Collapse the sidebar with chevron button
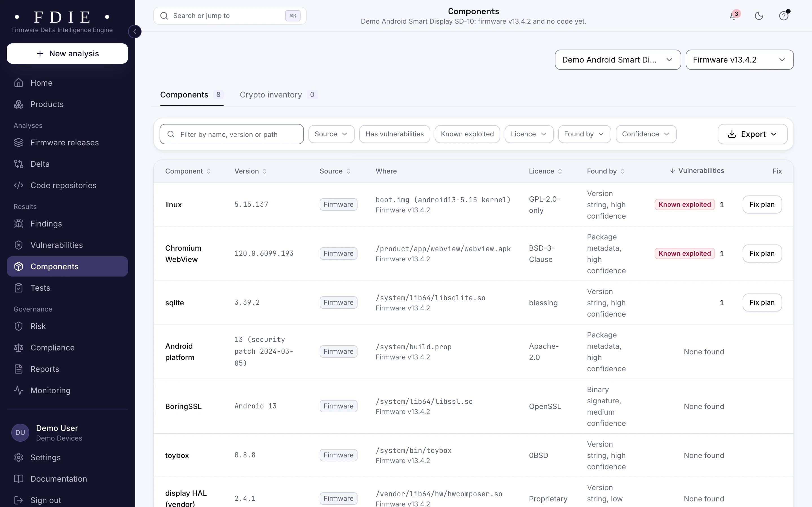The height and width of the screenshot is (507, 812). coord(135,32)
